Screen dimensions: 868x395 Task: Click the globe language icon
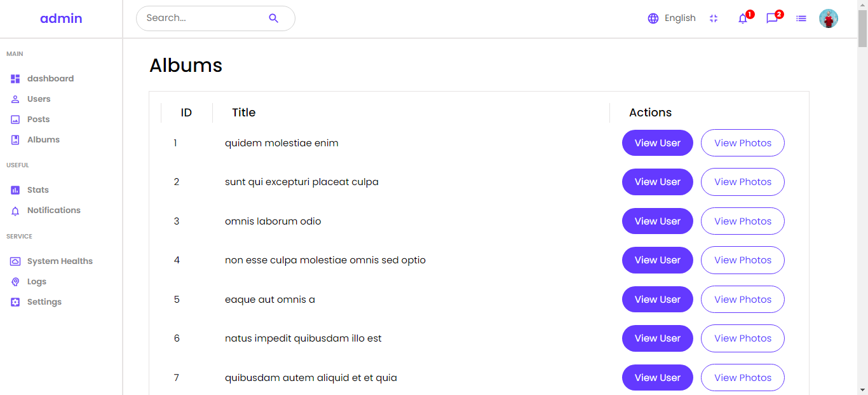(x=653, y=18)
